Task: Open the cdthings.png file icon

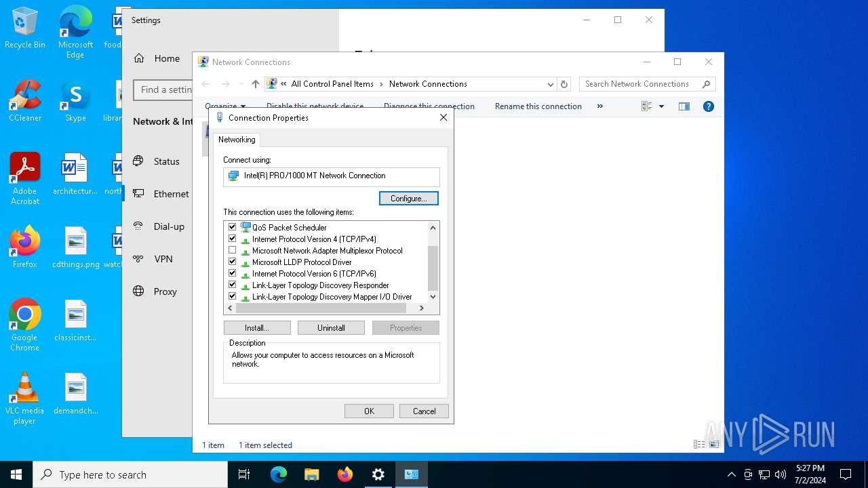Action: pos(75,247)
